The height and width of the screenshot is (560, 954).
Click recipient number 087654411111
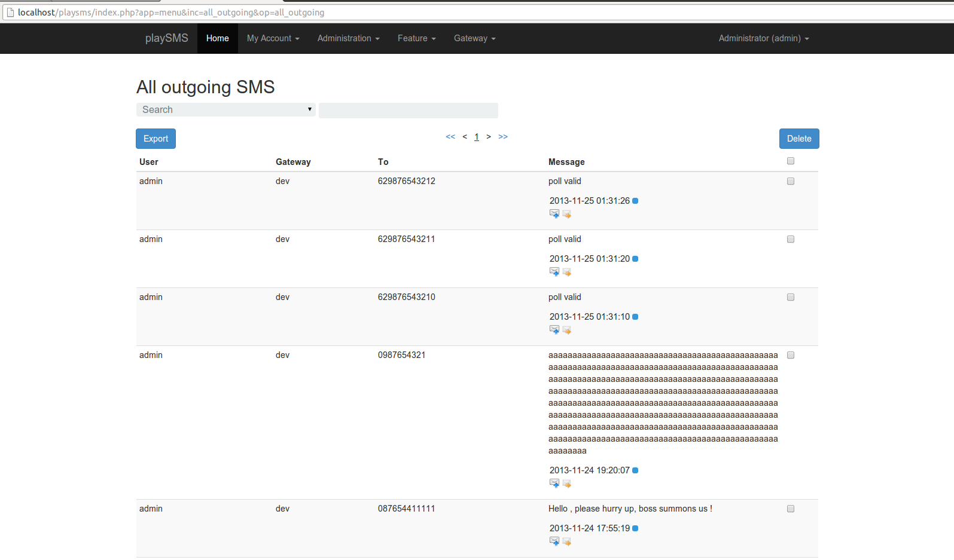pos(407,509)
